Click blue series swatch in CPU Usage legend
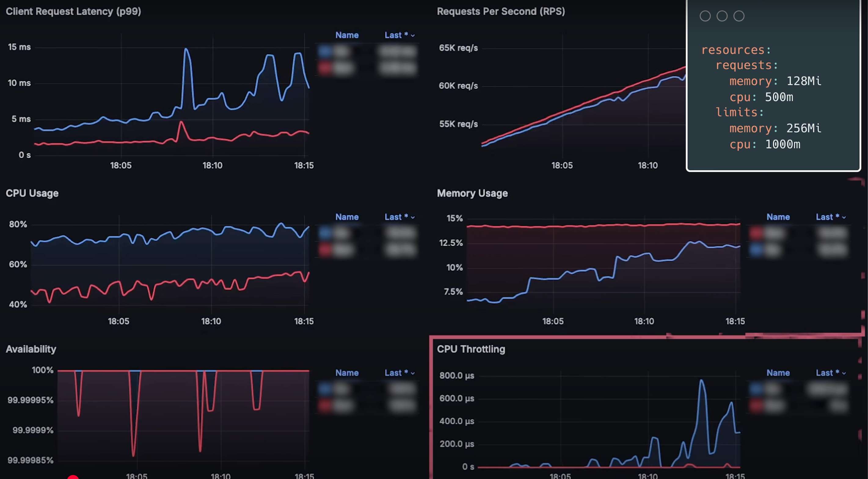The image size is (868, 479). coord(325,232)
